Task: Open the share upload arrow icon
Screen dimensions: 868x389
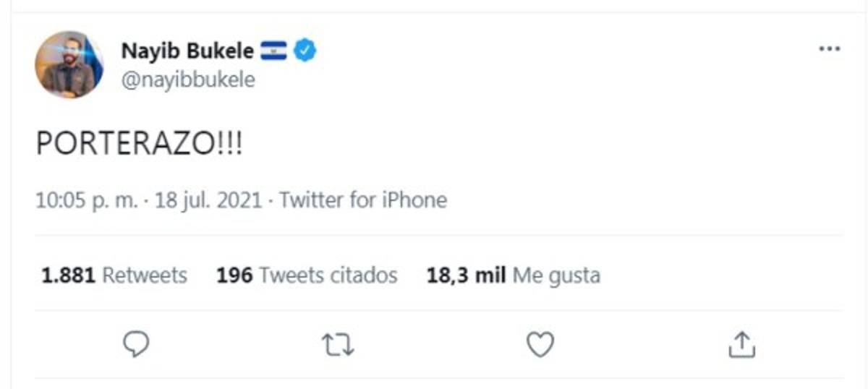Action: [x=741, y=345]
